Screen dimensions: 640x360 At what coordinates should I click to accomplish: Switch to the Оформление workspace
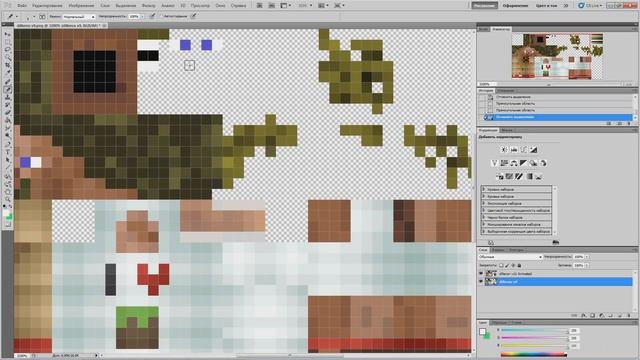tap(515, 6)
